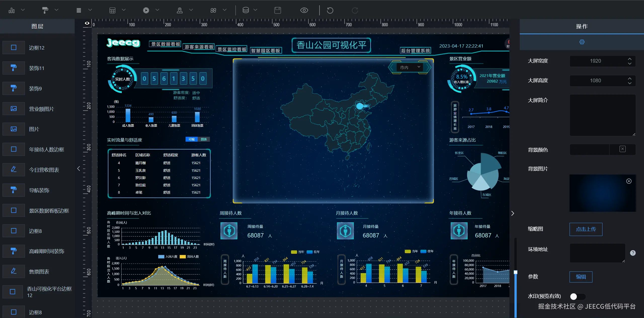Screen dimensions: 644x318
Task: Collapse the right 操作 panel arrow
Action: click(x=513, y=213)
